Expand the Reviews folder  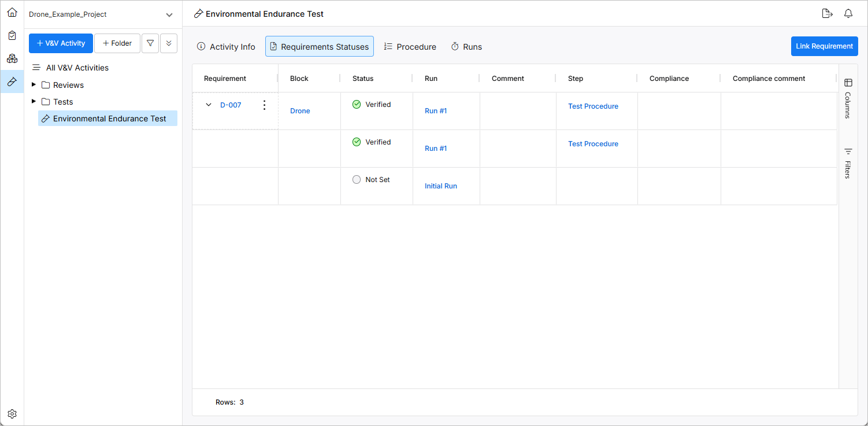click(x=34, y=85)
